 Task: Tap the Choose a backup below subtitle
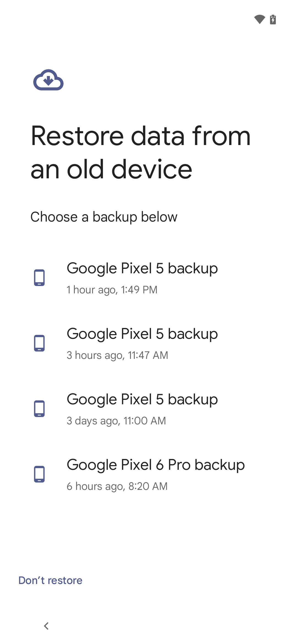(x=104, y=217)
